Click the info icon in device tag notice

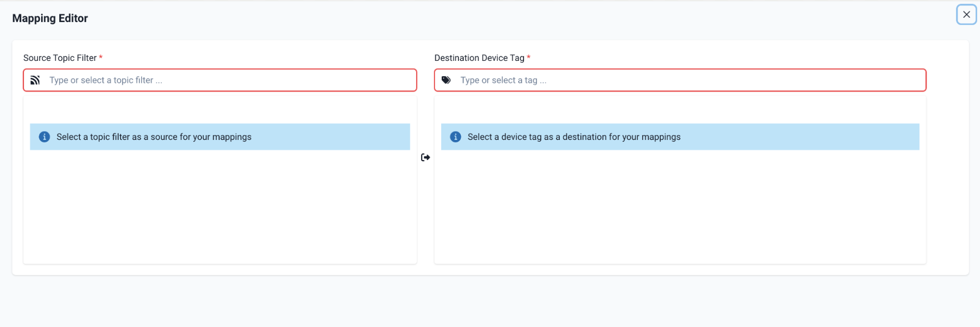click(x=455, y=137)
